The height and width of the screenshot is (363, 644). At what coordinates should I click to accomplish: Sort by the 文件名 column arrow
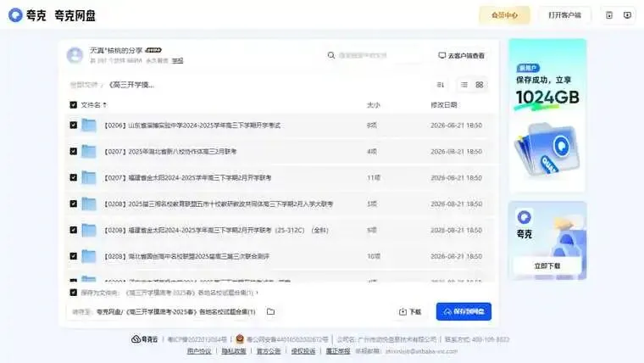pos(105,105)
